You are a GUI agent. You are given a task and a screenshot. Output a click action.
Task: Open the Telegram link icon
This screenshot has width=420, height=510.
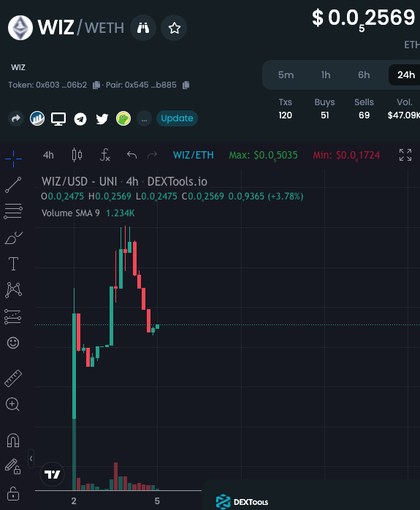pos(80,118)
